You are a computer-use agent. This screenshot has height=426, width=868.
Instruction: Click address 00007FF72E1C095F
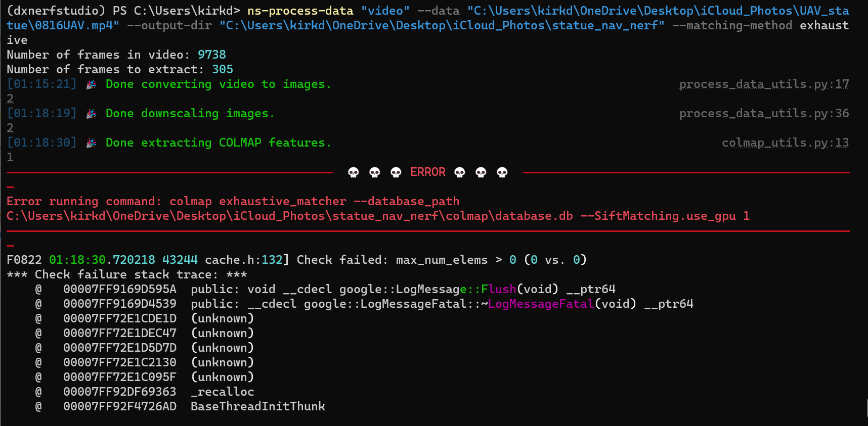point(120,377)
